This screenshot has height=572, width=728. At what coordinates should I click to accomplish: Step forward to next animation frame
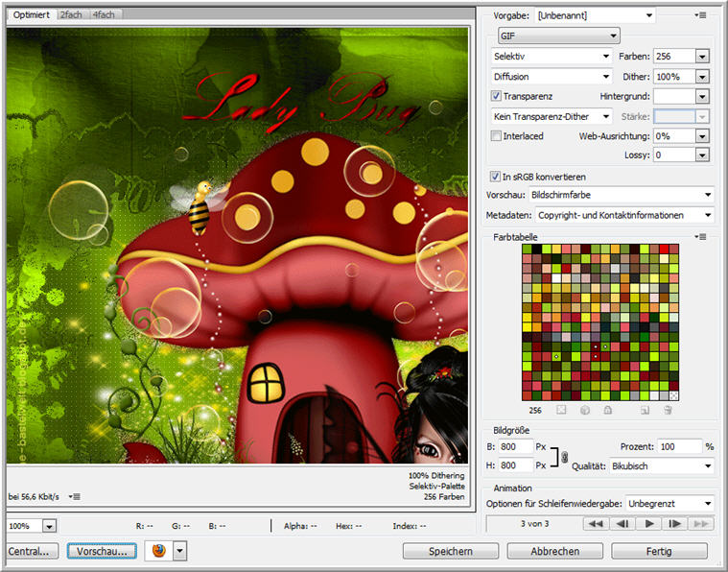pos(674,524)
